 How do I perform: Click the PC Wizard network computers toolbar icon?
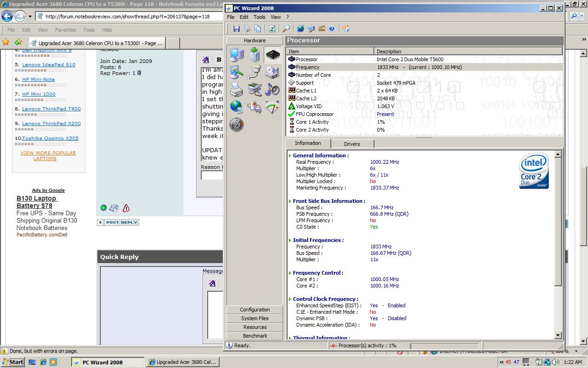pos(311,29)
